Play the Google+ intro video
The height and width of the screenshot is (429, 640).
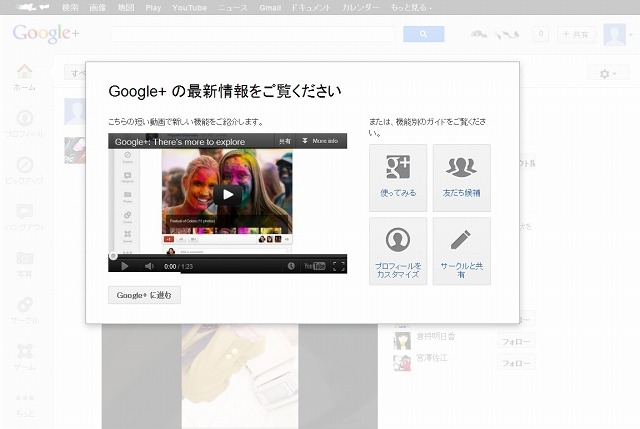tap(228, 194)
